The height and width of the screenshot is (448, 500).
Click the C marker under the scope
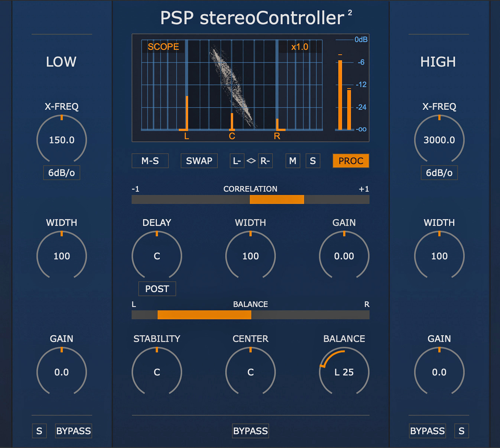tap(232, 136)
